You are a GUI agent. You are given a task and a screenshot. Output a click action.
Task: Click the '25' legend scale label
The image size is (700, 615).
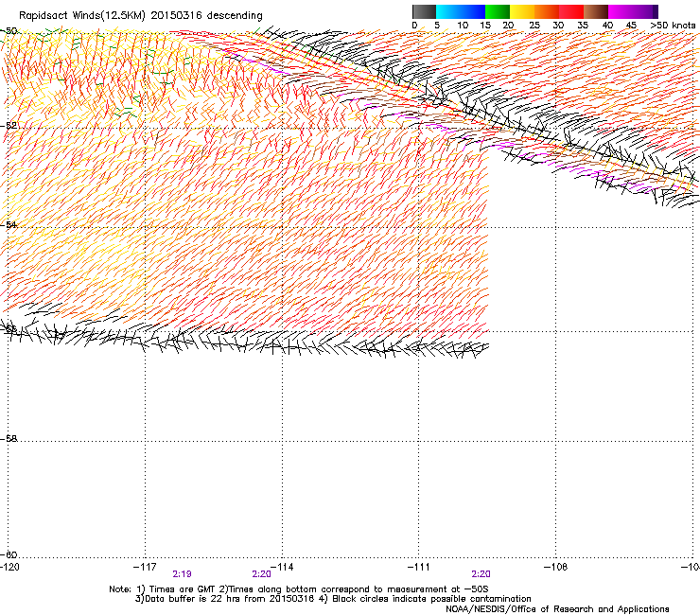534,26
